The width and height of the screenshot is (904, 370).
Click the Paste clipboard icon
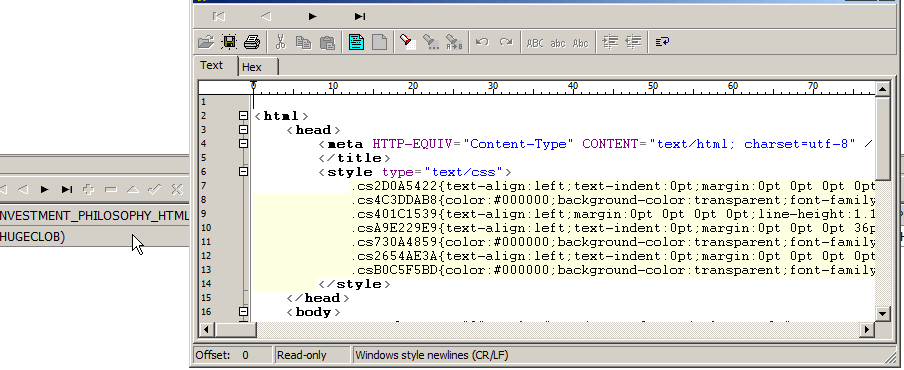(327, 42)
